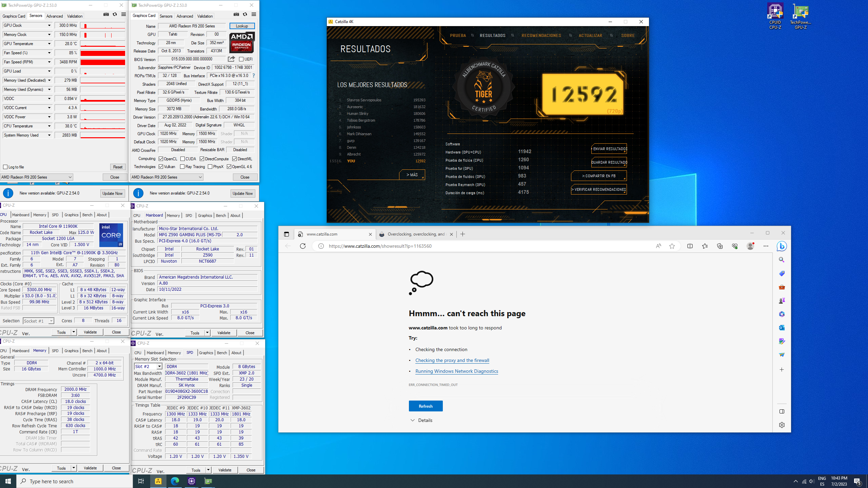Switch to Overclocking browser tab in Edge
Screen dimensions: 868x488
tap(416, 234)
